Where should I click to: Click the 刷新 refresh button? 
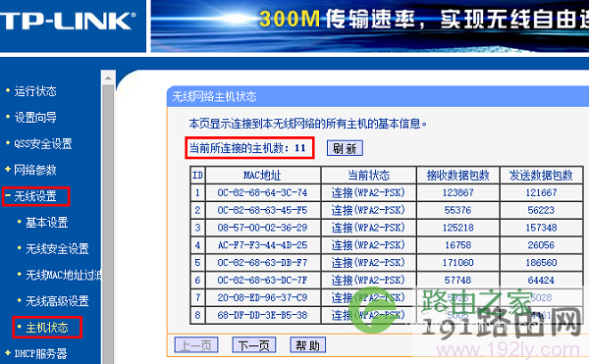pos(345,148)
